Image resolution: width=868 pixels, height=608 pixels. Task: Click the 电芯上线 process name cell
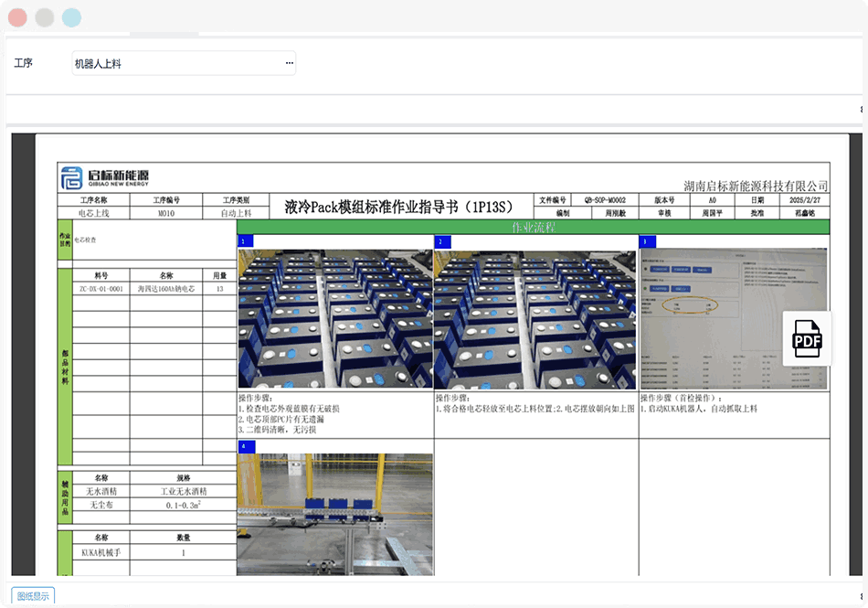coord(93,213)
